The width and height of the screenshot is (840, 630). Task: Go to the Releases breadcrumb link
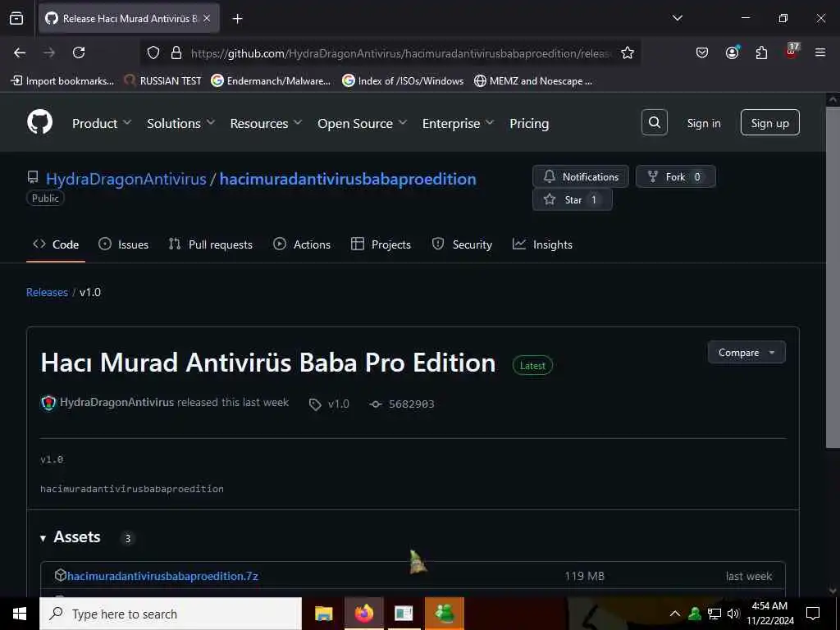[47, 293]
